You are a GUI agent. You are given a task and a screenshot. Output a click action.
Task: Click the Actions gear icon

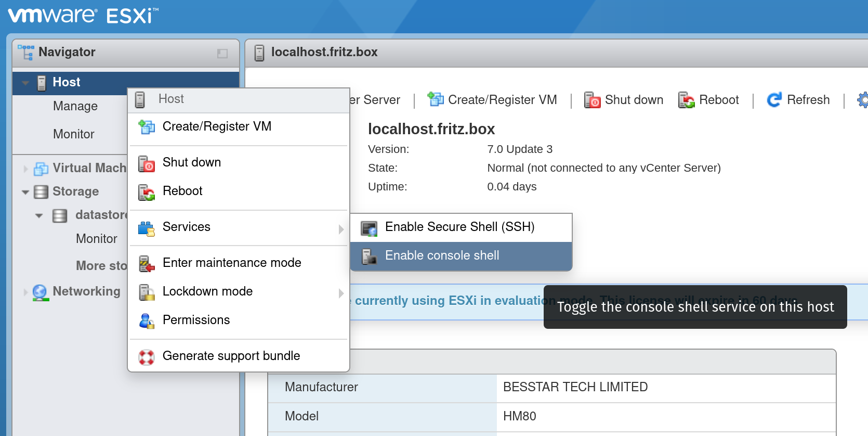tap(862, 99)
